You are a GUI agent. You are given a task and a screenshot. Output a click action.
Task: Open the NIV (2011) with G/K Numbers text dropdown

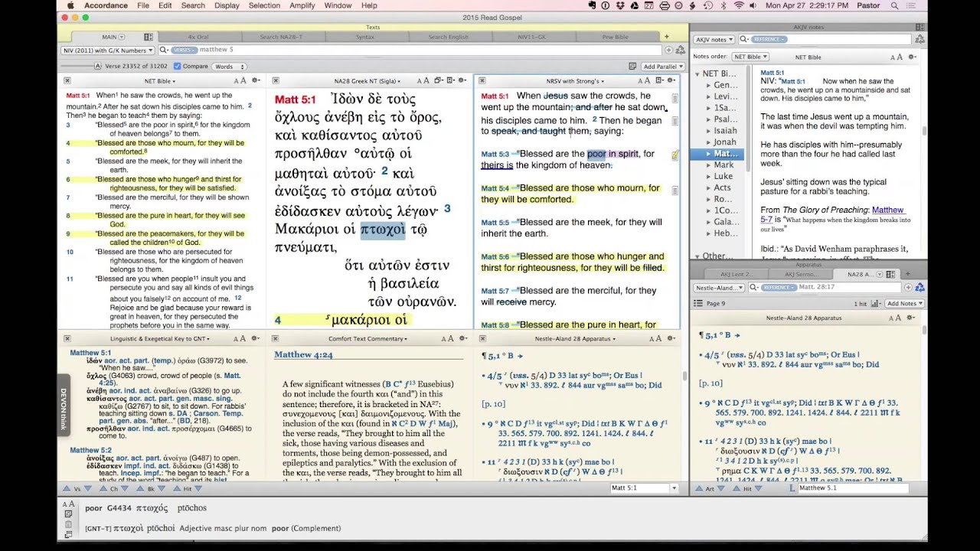[x=108, y=51]
